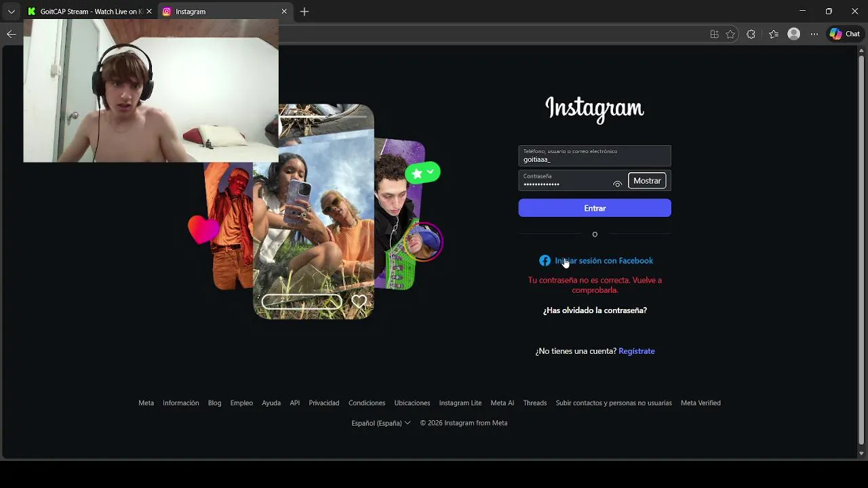Open the Ubicaciones footer link

pos(412,403)
